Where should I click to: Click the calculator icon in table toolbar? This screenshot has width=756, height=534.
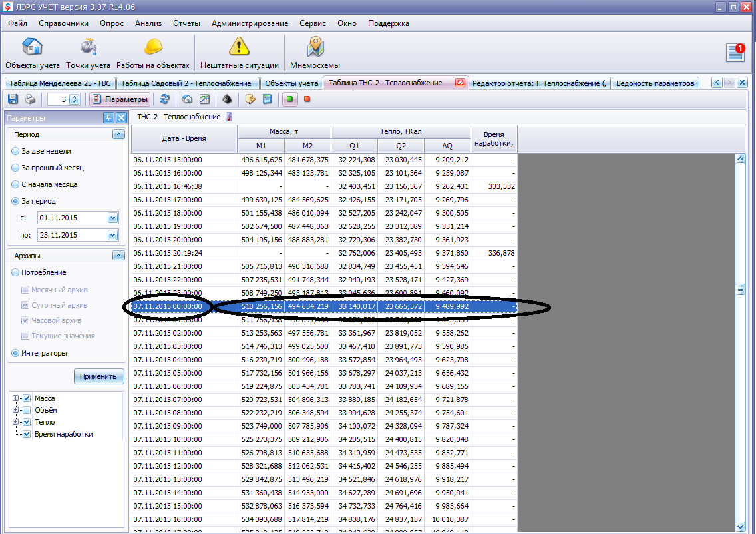(x=267, y=99)
